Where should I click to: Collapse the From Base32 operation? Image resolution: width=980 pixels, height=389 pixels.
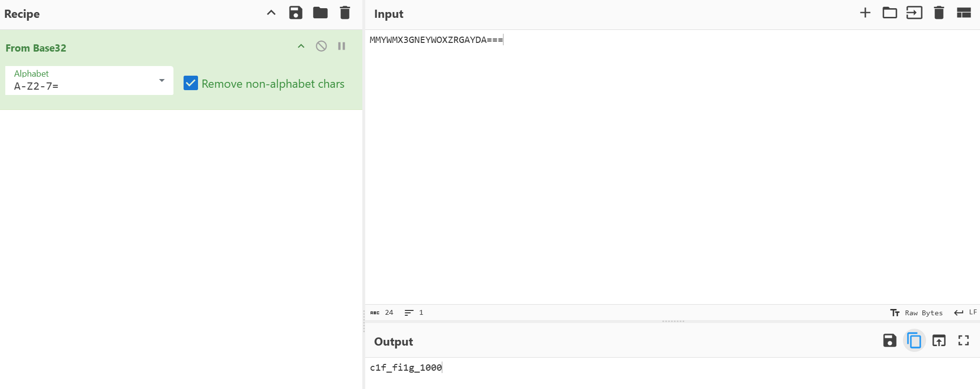coord(301,46)
